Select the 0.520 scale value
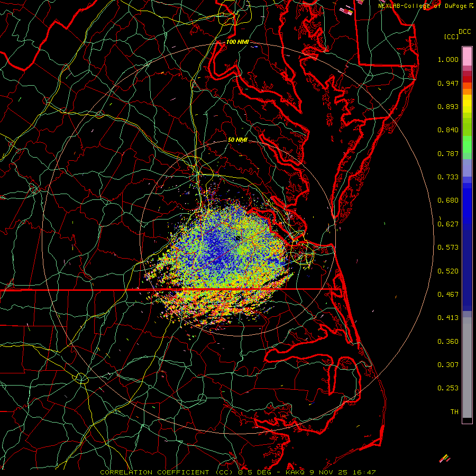The height and width of the screenshot is (476, 476). [x=448, y=271]
